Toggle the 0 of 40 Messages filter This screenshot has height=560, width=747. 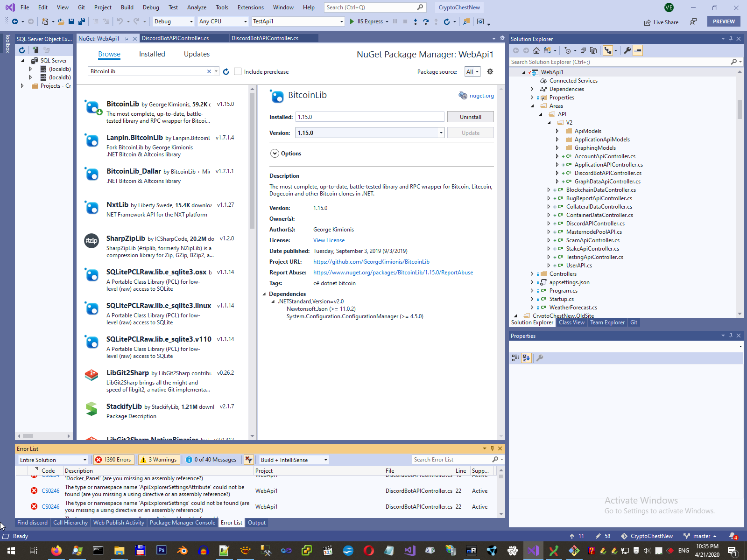coord(211,460)
